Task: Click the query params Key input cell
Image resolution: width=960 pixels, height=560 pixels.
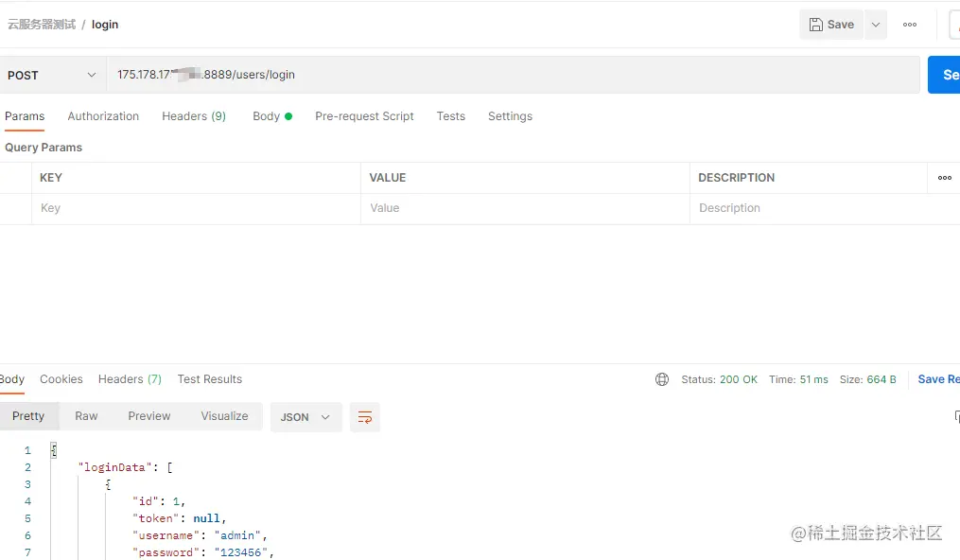Action: point(196,208)
